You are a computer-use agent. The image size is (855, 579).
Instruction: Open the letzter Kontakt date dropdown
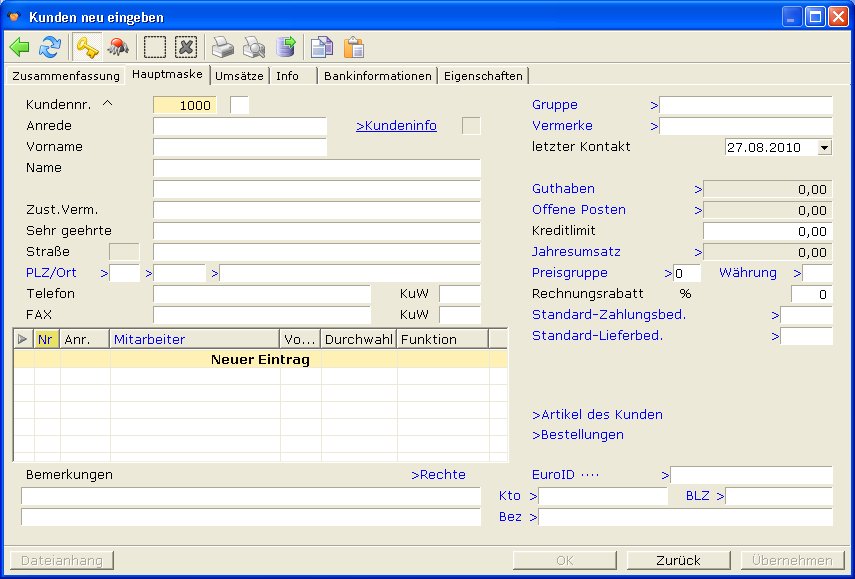[x=824, y=147]
